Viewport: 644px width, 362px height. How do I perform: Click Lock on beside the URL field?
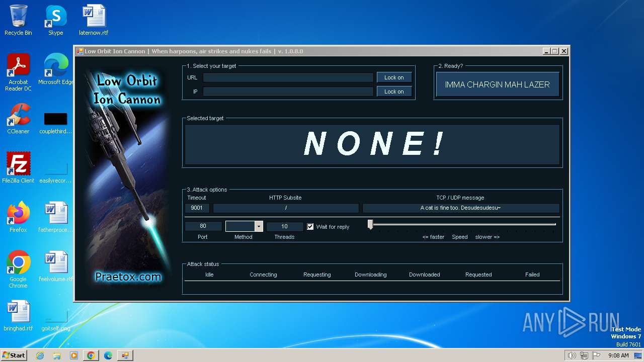pyautogui.click(x=394, y=77)
